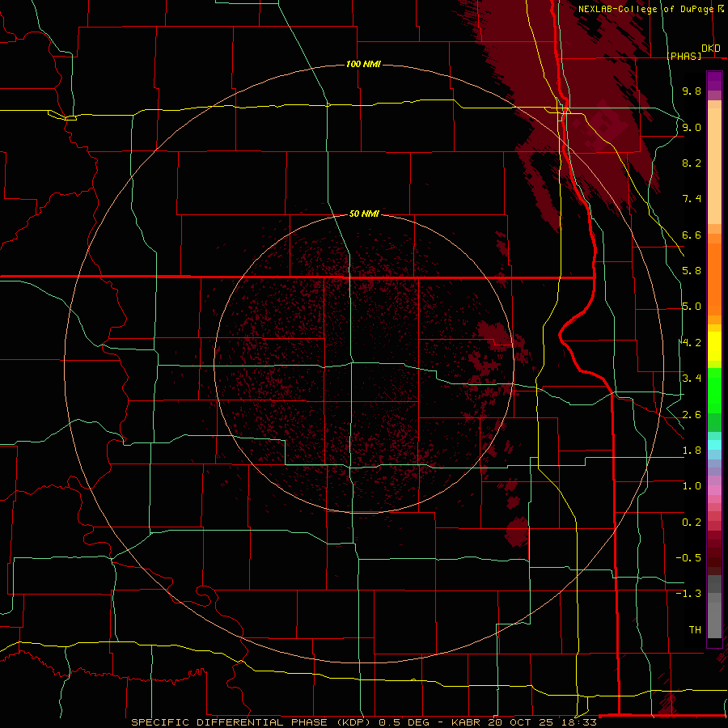Pick the pink segment of the color scale
The image size is (728, 728).
(714, 490)
